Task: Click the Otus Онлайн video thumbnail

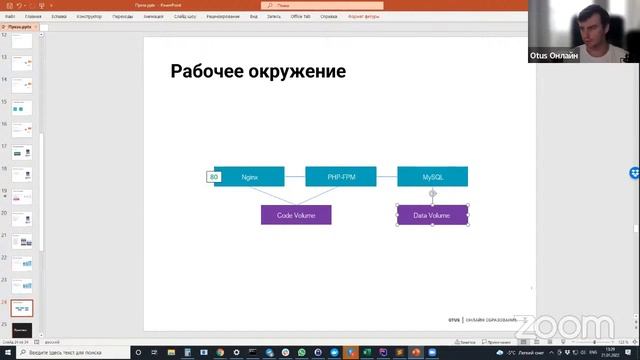Action: pos(584,31)
